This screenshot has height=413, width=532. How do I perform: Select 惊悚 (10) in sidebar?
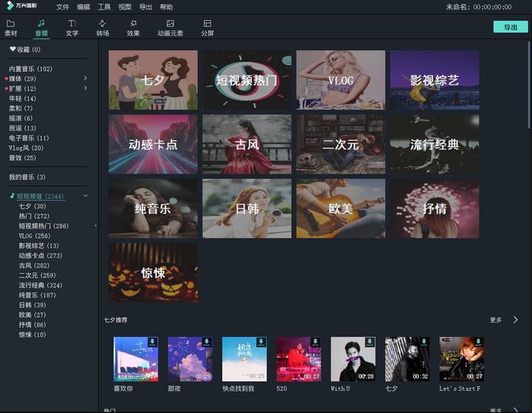(x=33, y=334)
